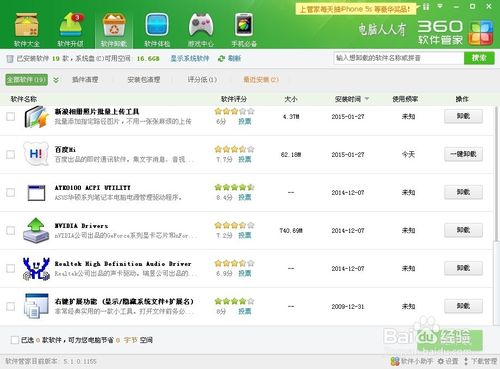This screenshot has width=500, height=369.
Task: Open 设置 settings in the status bar
Action: tap(448, 361)
